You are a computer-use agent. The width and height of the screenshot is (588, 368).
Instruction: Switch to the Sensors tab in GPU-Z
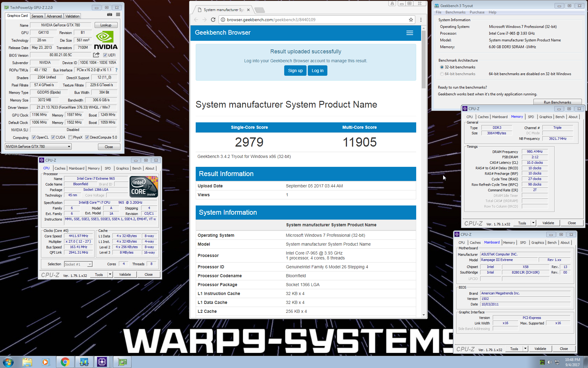click(x=37, y=16)
